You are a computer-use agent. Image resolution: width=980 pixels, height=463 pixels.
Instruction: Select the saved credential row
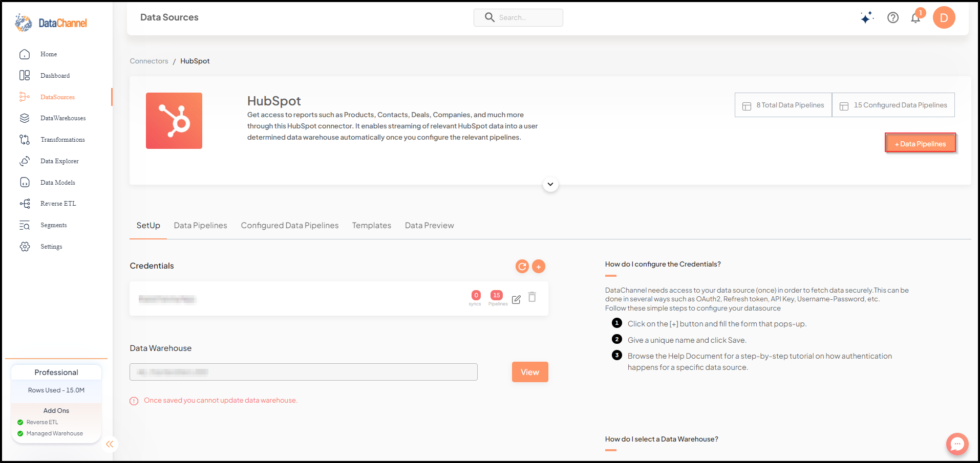coord(339,299)
